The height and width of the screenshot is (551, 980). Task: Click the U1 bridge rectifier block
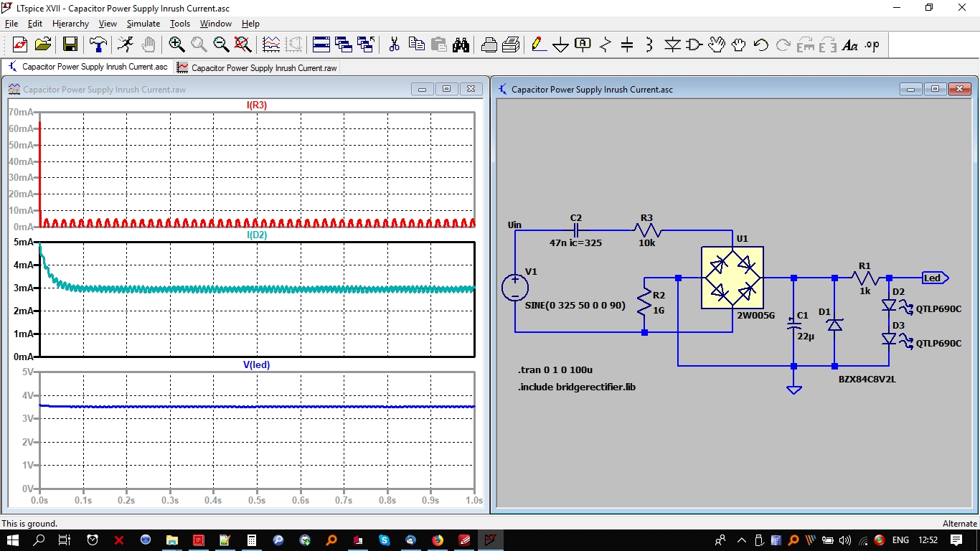(x=732, y=278)
